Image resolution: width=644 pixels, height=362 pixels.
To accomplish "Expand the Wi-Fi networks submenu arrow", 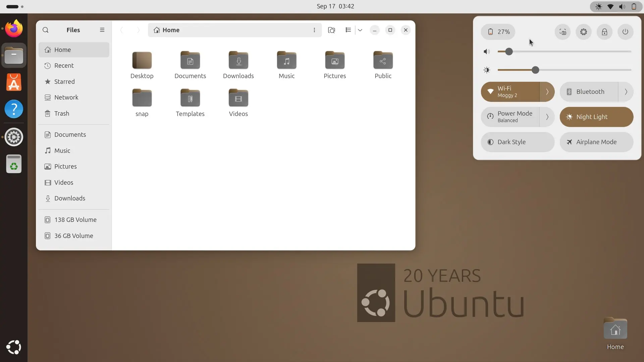I will (x=547, y=92).
